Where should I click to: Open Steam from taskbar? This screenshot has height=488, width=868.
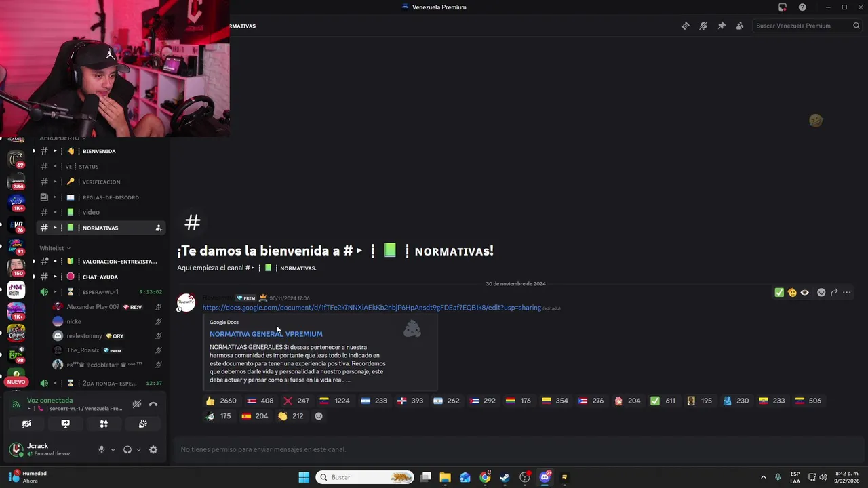coord(505,477)
